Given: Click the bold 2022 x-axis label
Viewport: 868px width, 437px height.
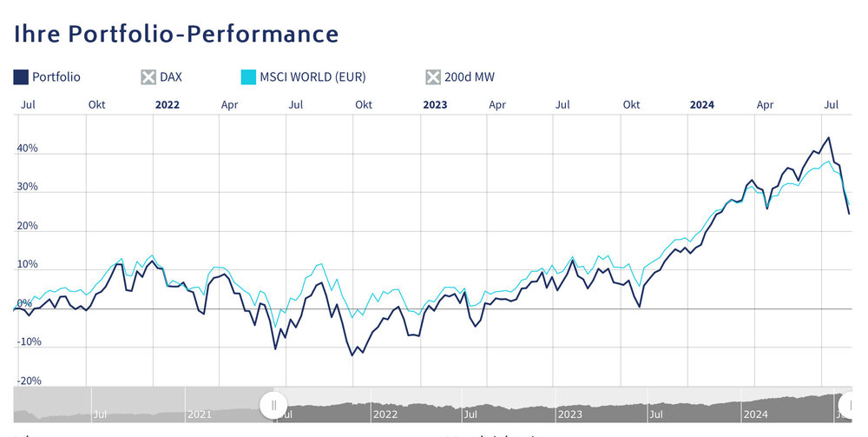Looking at the screenshot, I should tap(167, 105).
